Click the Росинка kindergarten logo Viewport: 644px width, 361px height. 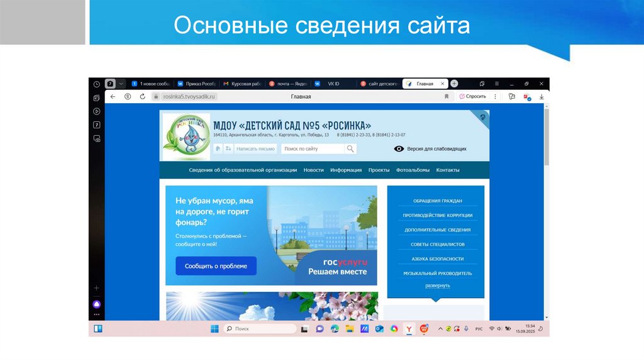pos(187,135)
